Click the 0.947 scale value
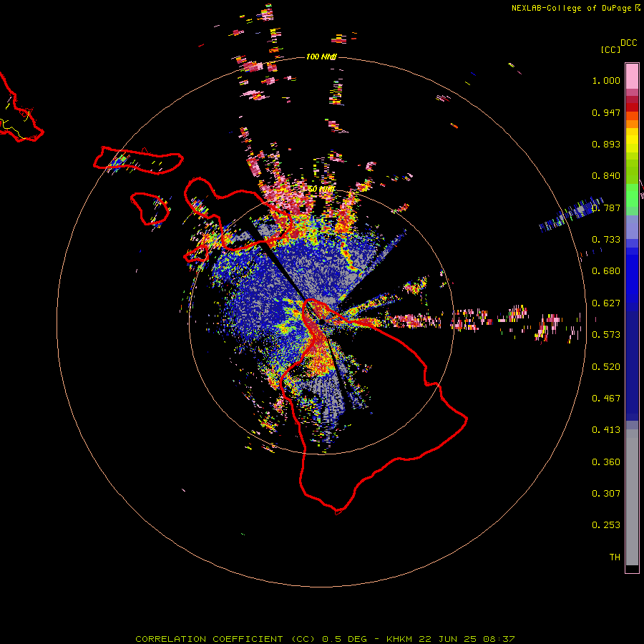This screenshot has width=644, height=644. pos(606,112)
